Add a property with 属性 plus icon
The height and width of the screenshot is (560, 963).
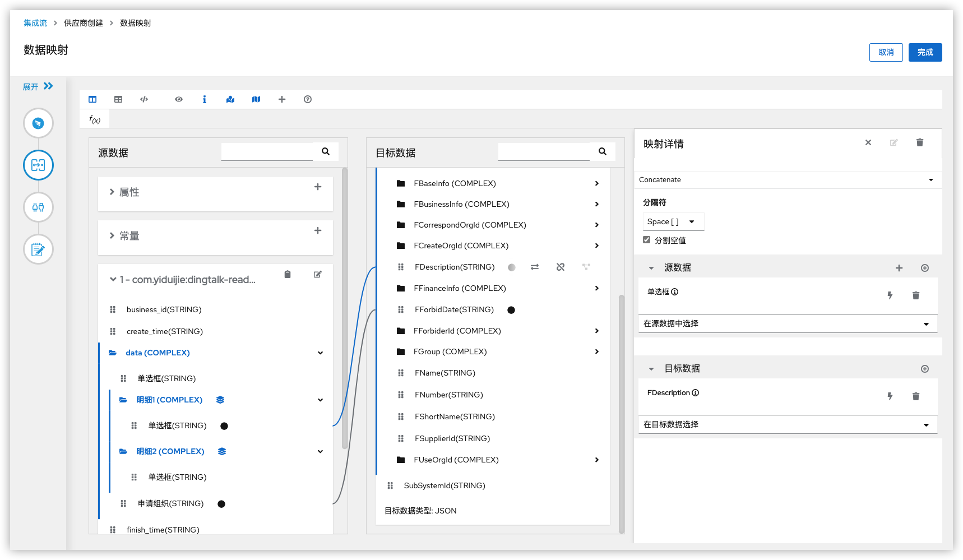coord(318,187)
